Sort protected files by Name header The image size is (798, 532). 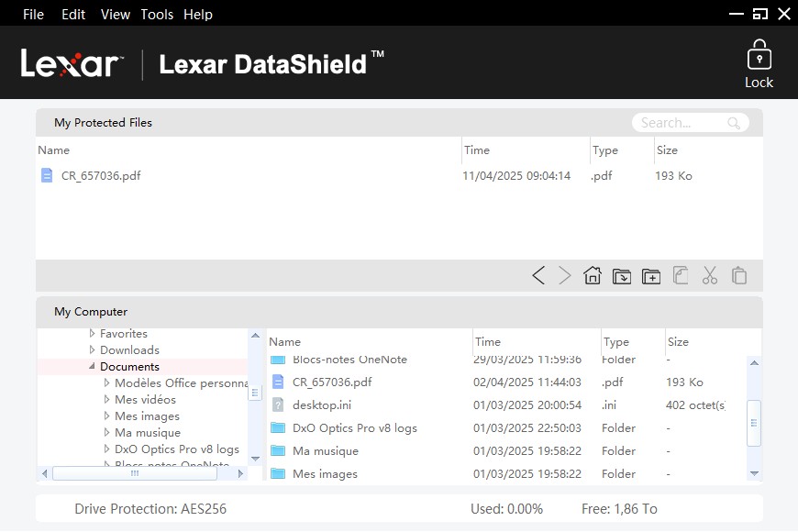[53, 150]
